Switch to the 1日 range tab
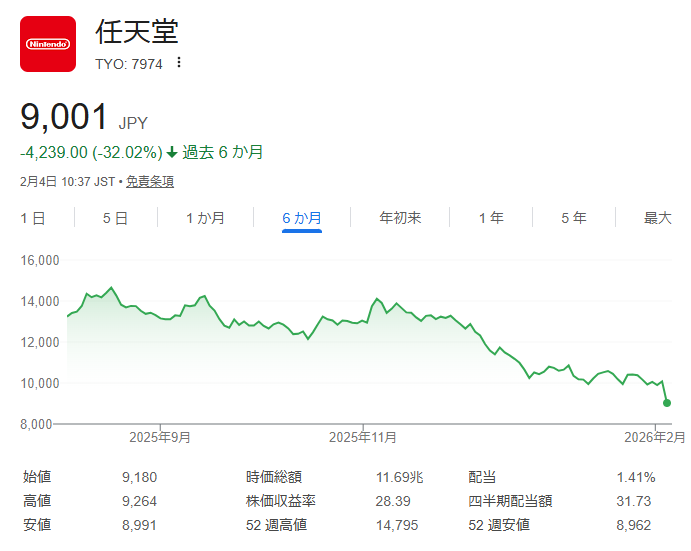The image size is (691, 551). pyautogui.click(x=33, y=218)
